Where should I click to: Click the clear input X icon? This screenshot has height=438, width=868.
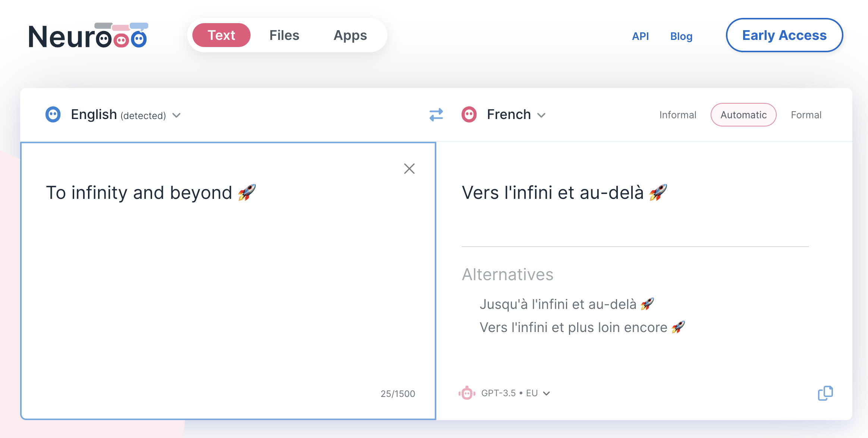pyautogui.click(x=409, y=168)
